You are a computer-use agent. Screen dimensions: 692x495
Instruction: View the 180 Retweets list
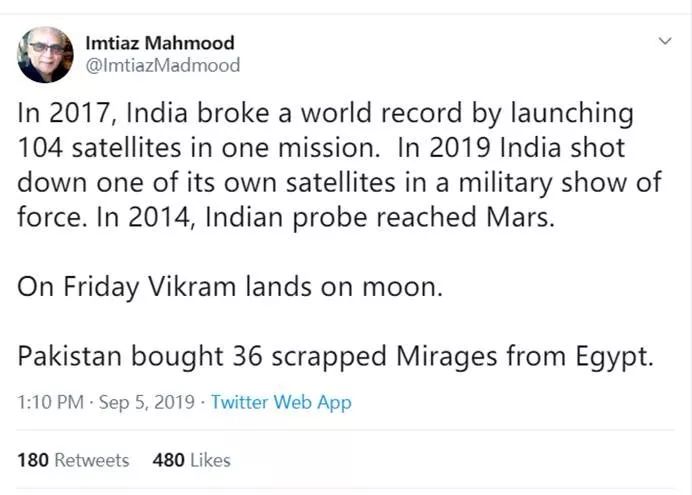[73, 460]
